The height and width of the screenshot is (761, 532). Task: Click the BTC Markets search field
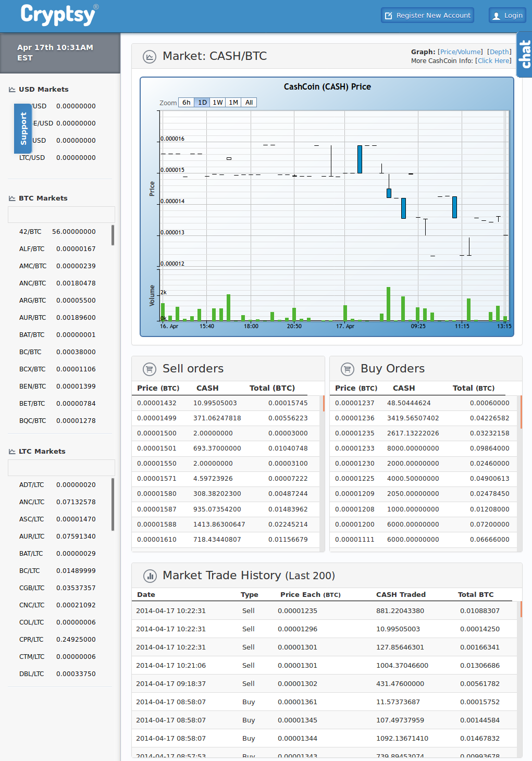pos(61,215)
